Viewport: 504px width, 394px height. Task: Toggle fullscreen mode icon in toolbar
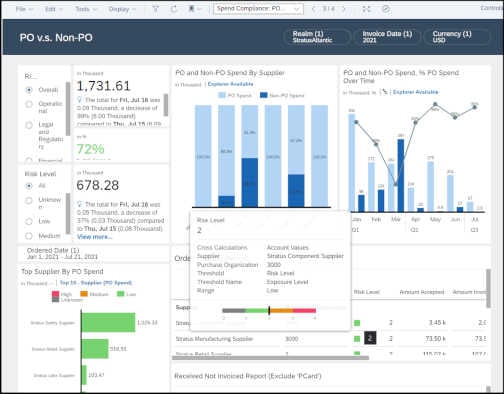[367, 9]
